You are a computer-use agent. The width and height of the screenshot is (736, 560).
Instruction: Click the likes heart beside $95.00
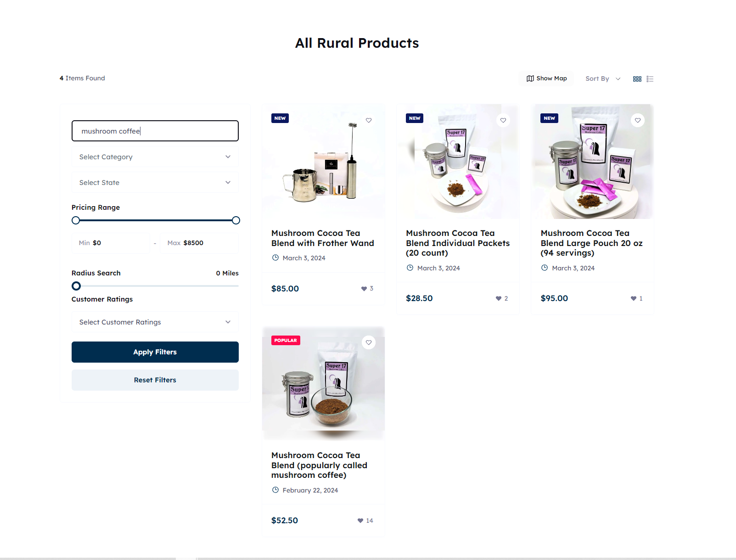[x=634, y=298]
